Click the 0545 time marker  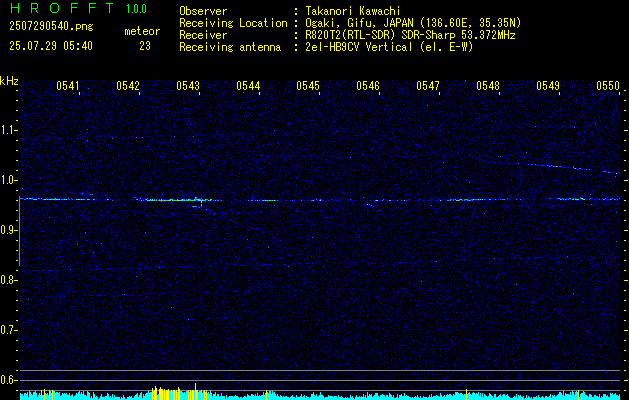(308, 86)
